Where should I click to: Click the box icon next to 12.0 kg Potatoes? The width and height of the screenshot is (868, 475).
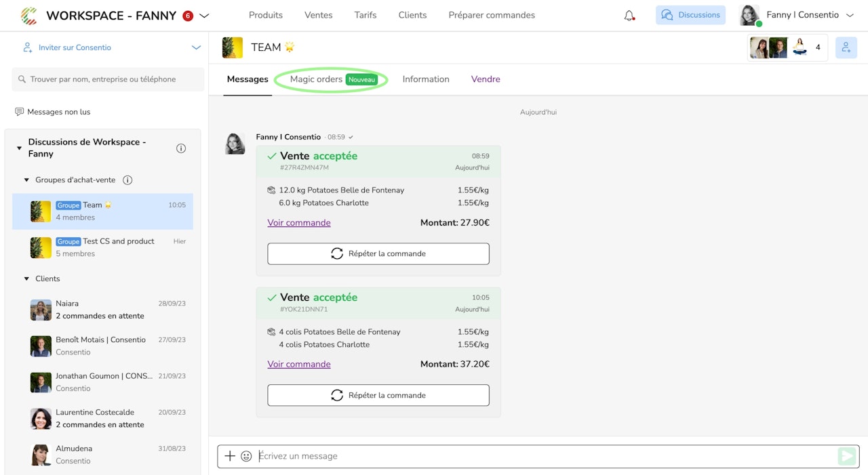point(271,190)
